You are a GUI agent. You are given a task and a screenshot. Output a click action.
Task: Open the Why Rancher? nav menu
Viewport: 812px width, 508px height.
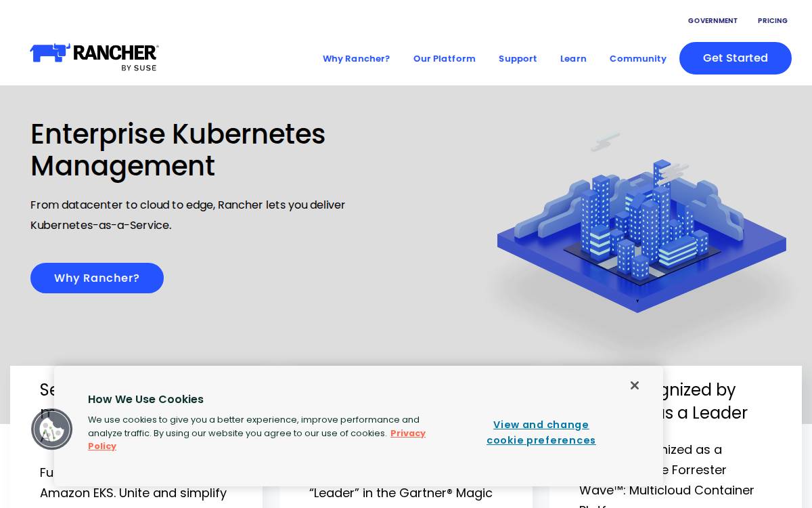click(356, 59)
